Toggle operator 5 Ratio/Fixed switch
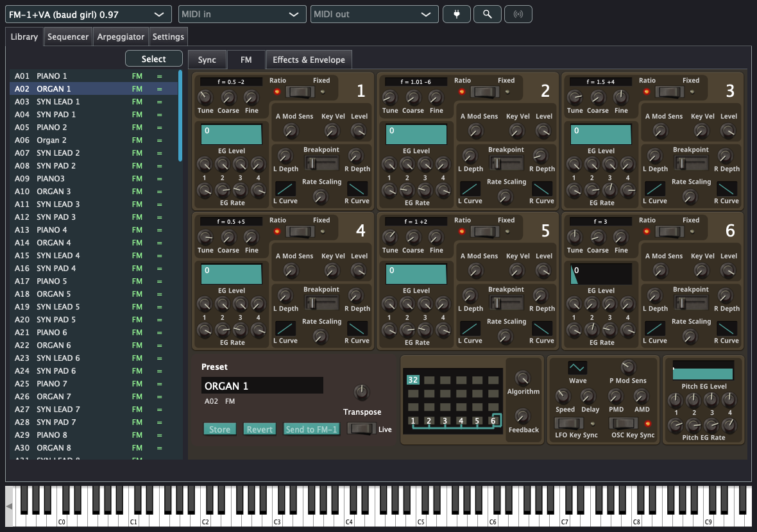Screen dimensions: 757x532 click(x=485, y=231)
